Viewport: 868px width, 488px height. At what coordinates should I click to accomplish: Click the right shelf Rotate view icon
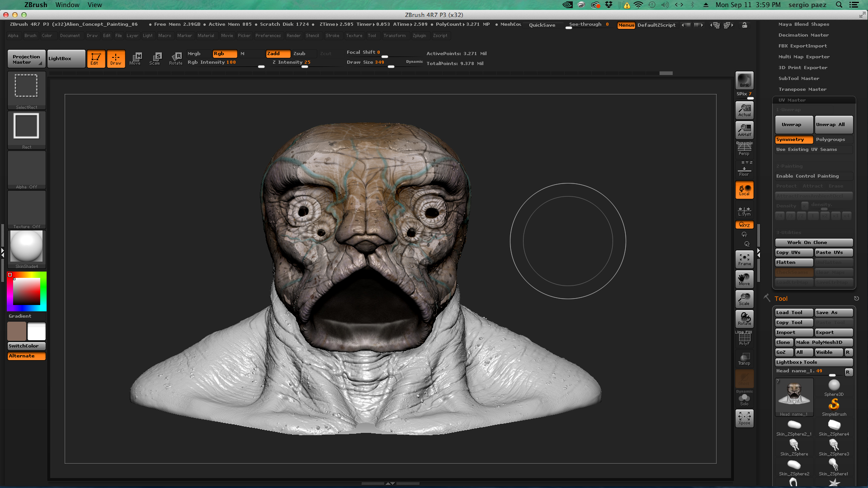[744, 319]
